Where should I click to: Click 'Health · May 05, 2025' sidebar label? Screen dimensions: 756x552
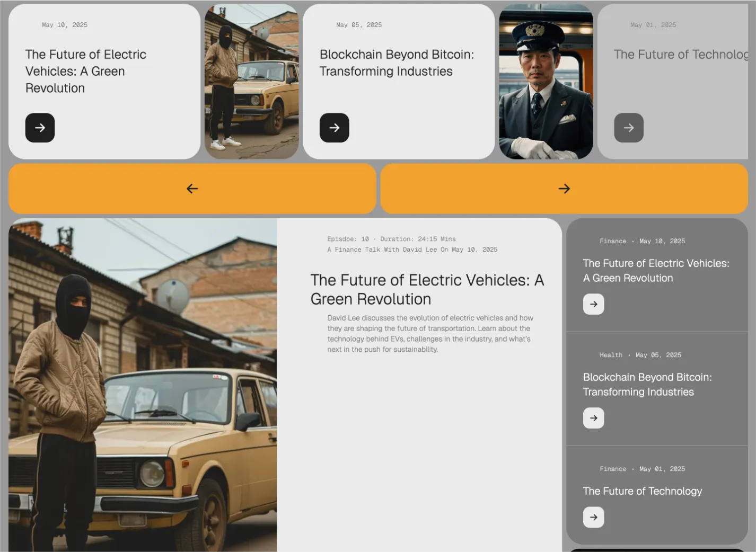coord(640,355)
